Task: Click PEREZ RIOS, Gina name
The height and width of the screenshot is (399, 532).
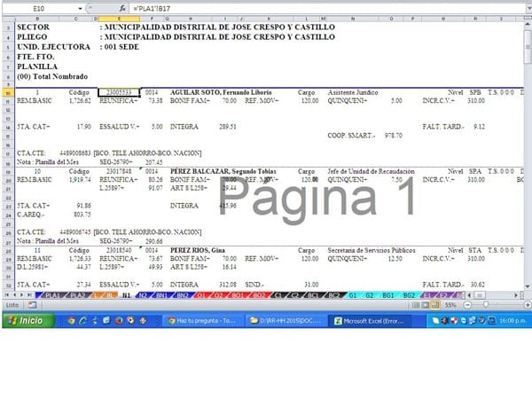Action: 198,250
